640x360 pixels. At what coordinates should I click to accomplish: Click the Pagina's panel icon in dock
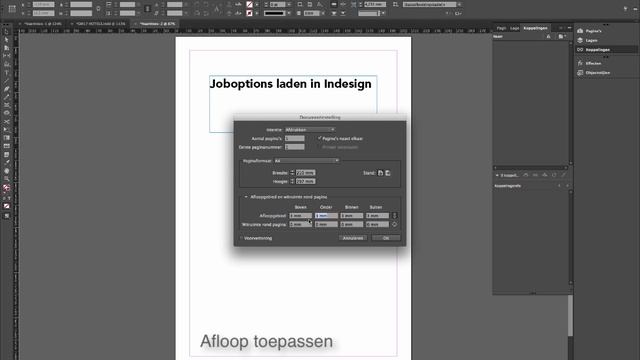(x=580, y=31)
